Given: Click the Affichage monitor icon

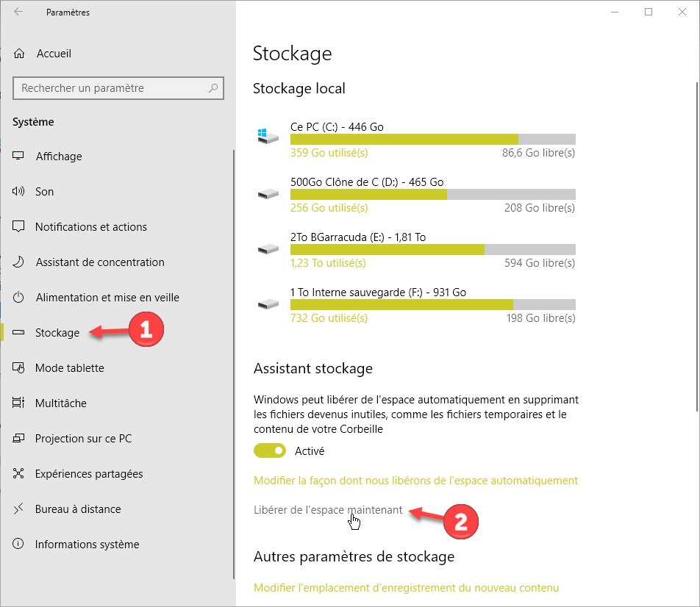Looking at the screenshot, I should tap(19, 157).
